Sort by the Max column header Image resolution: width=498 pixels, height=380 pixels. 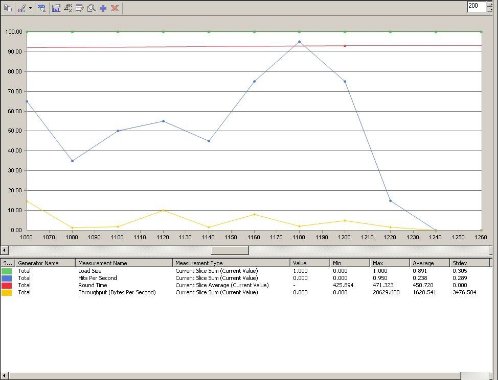[390, 263]
